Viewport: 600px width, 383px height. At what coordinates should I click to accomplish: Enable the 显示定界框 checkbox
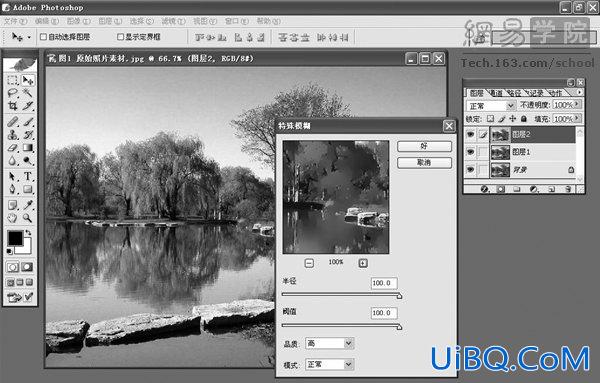pyautogui.click(x=120, y=37)
